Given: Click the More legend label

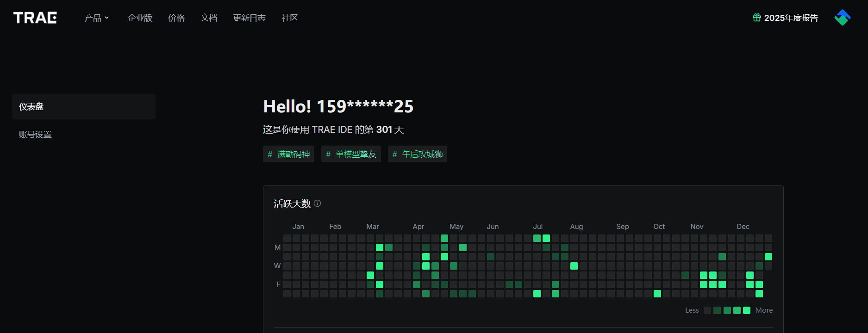Looking at the screenshot, I should coord(764,310).
